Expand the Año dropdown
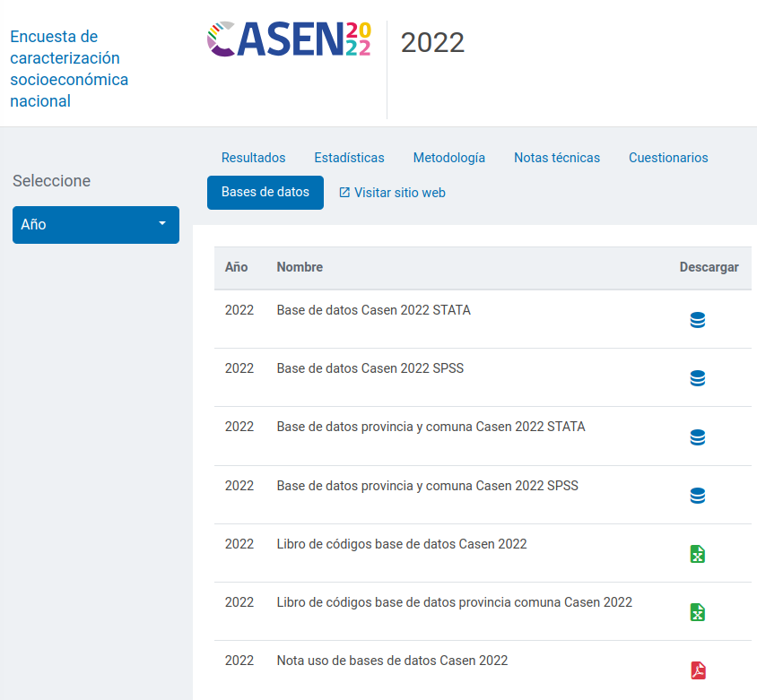 96,224
